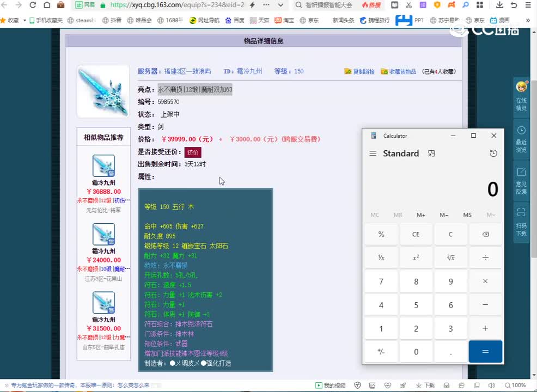Screen dimensions: 537x392
Task: Click the lightning speed-mode icon in address bar
Action: pos(252,5)
